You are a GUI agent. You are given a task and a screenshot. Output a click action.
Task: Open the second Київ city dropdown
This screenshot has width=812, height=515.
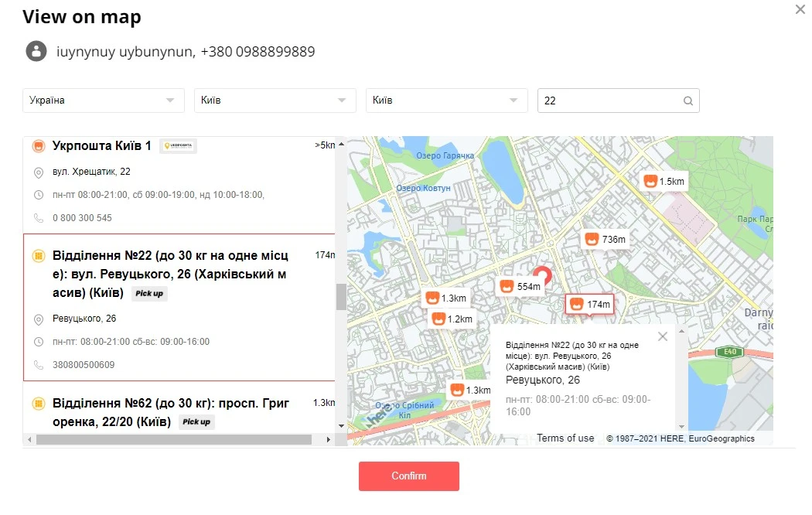point(447,101)
